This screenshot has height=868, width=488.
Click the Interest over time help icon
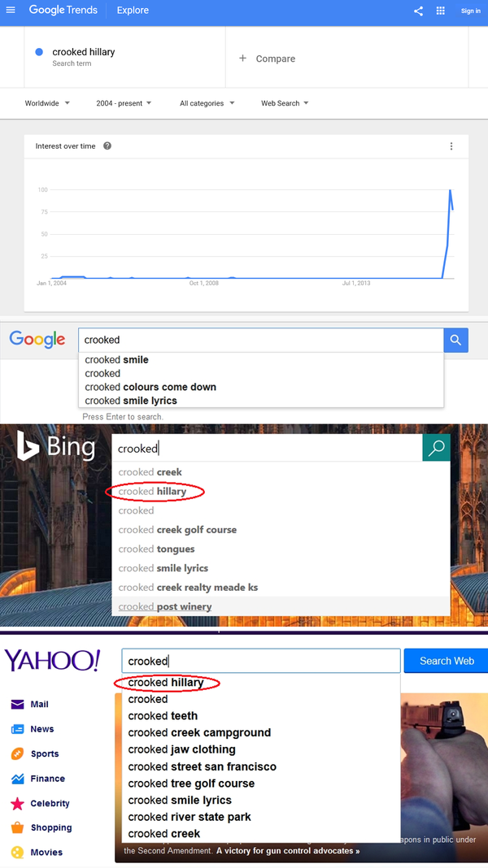[107, 146]
